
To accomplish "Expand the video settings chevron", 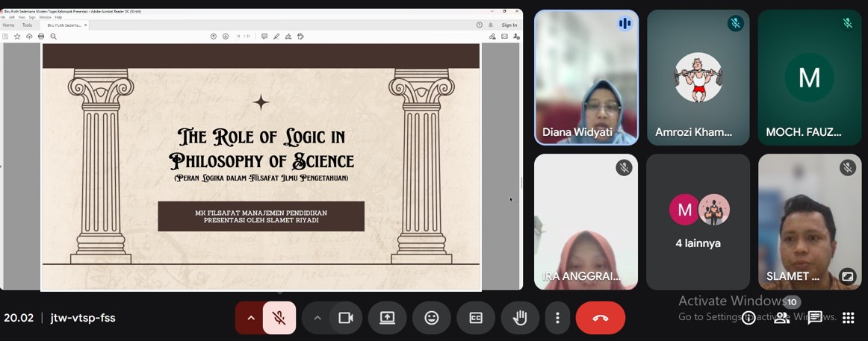I will 317,318.
